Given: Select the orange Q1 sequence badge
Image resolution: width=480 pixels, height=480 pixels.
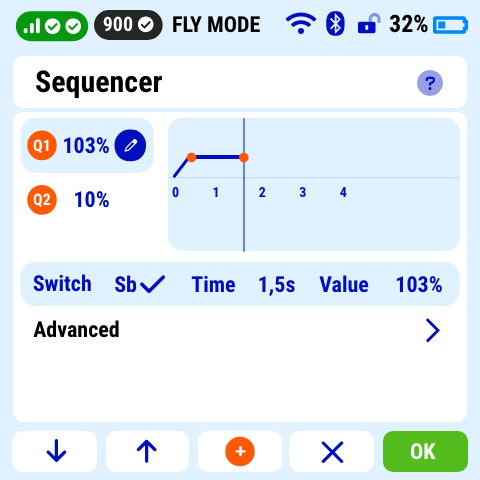Looking at the screenshot, I should 42,145.
